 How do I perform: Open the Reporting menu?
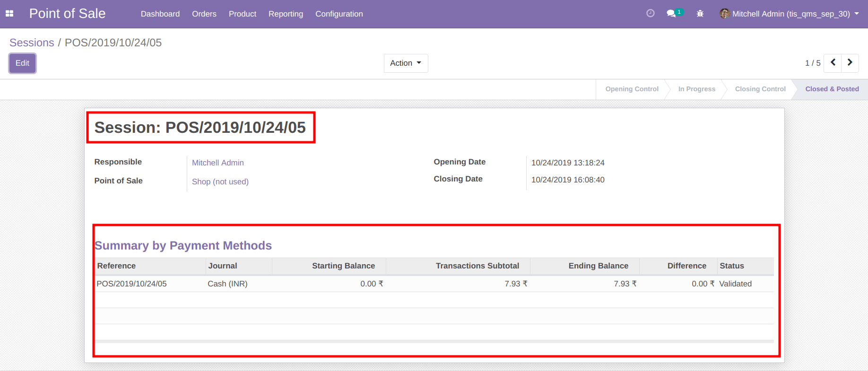(286, 14)
